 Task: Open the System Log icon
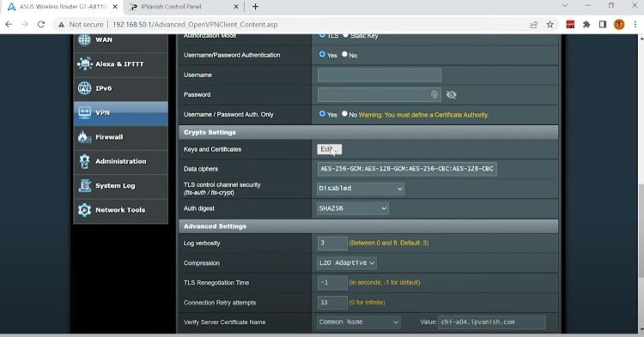(x=85, y=185)
